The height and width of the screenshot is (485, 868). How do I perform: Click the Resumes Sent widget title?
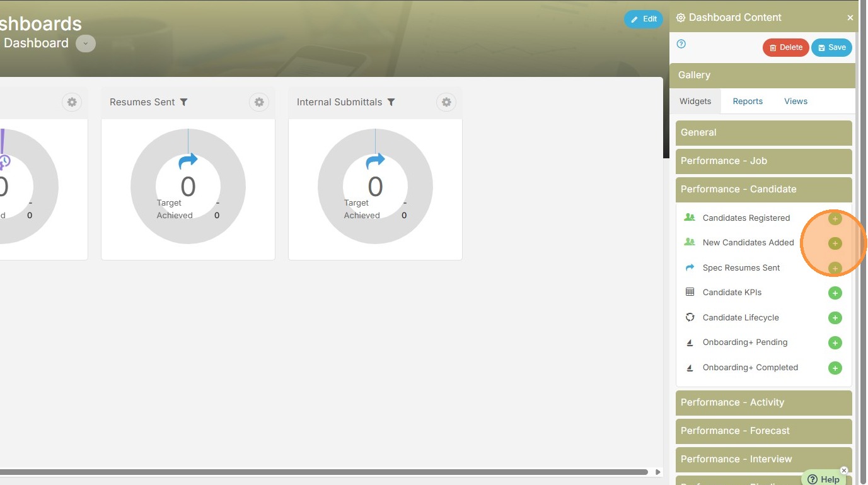[x=142, y=102]
